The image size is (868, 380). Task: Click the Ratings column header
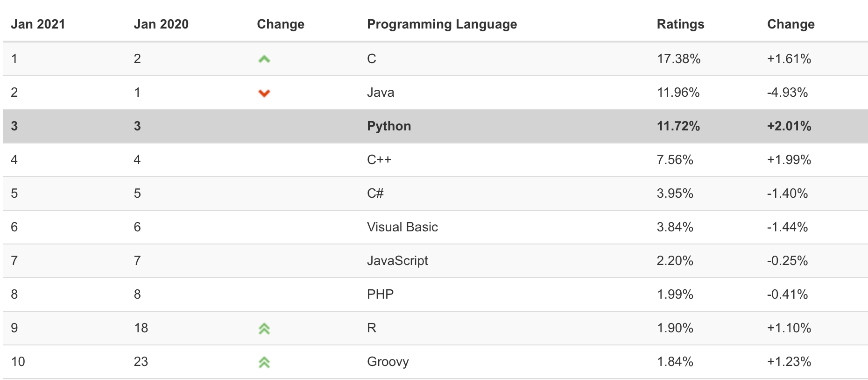click(680, 24)
